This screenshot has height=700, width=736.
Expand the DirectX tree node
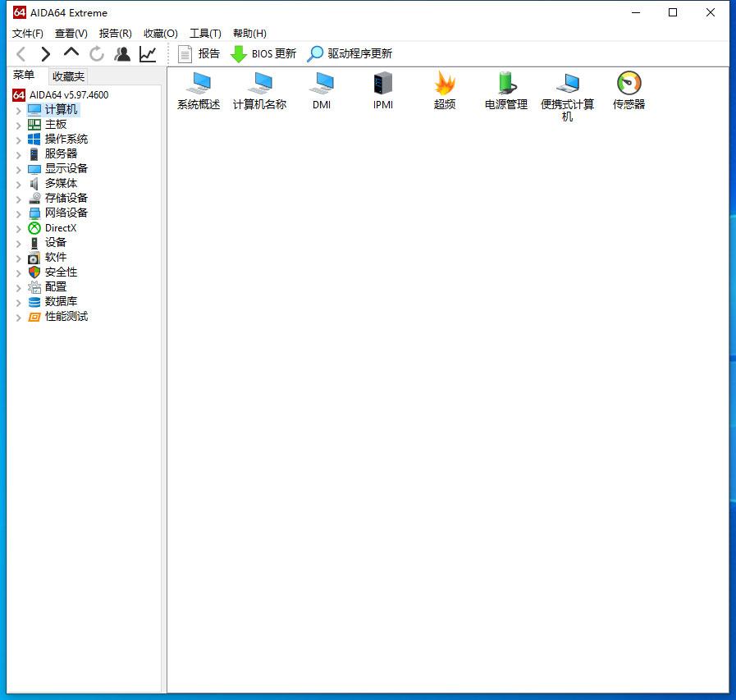19,228
